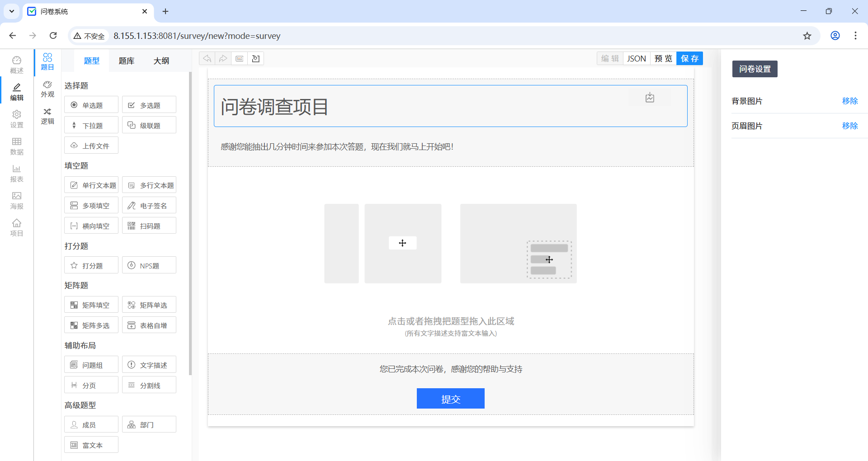Switch to the 题型 tab
Image resolution: width=868 pixels, height=461 pixels.
92,61
